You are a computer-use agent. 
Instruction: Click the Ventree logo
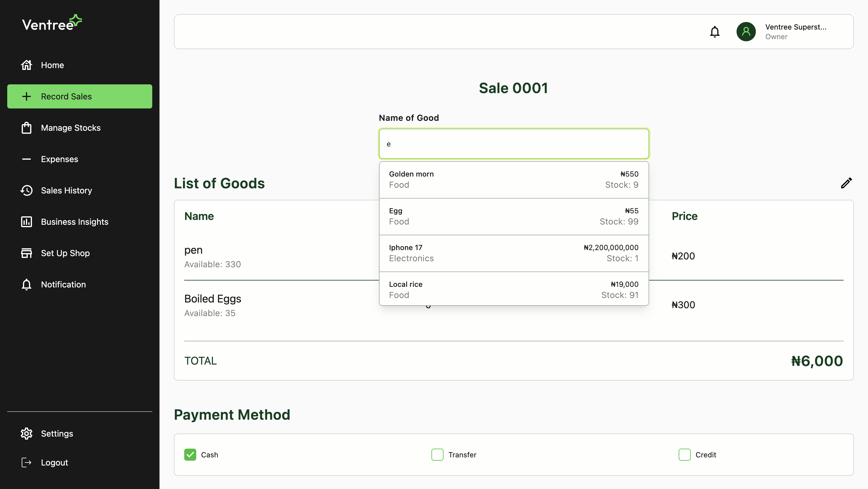click(52, 22)
